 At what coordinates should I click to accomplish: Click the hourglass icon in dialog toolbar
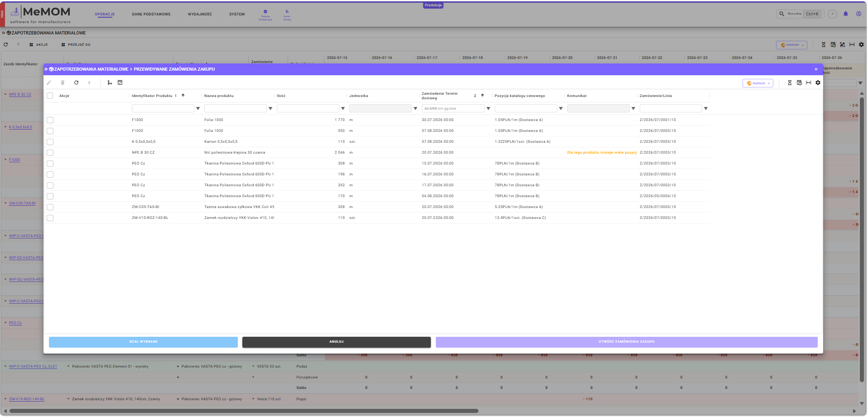pyautogui.click(x=790, y=83)
